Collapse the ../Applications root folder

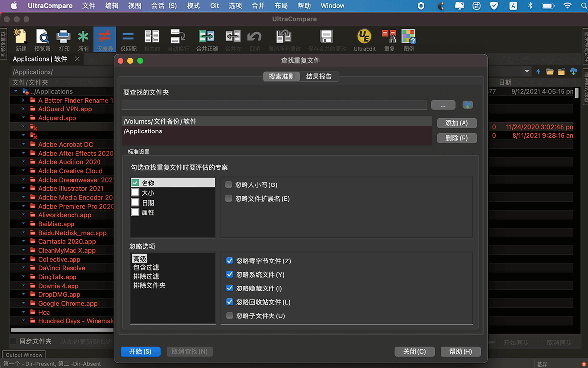pyautogui.click(x=16, y=92)
